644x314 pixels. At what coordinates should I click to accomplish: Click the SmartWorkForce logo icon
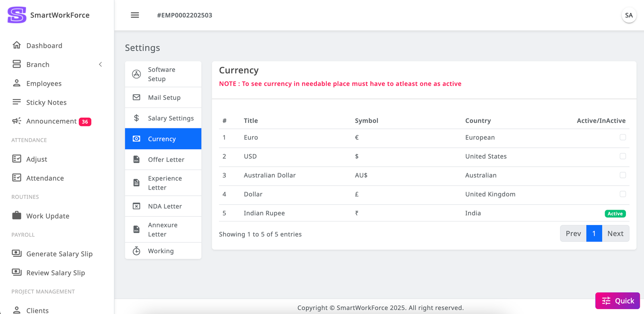point(17,15)
